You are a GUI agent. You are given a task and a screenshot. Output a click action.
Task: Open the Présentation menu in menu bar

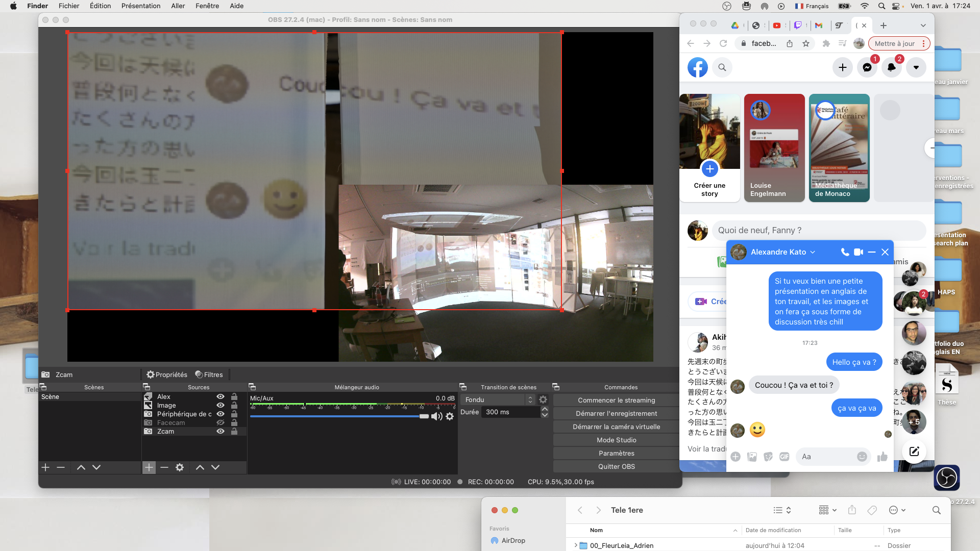(x=141, y=6)
